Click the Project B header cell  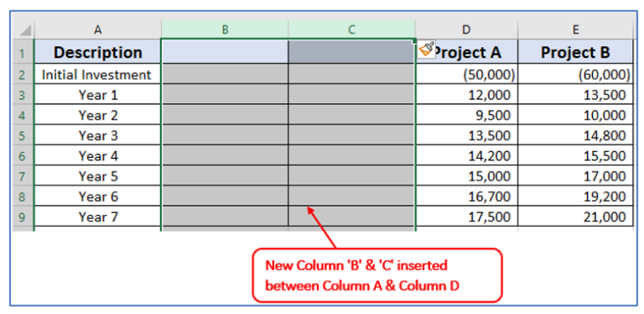pyautogui.click(x=575, y=52)
